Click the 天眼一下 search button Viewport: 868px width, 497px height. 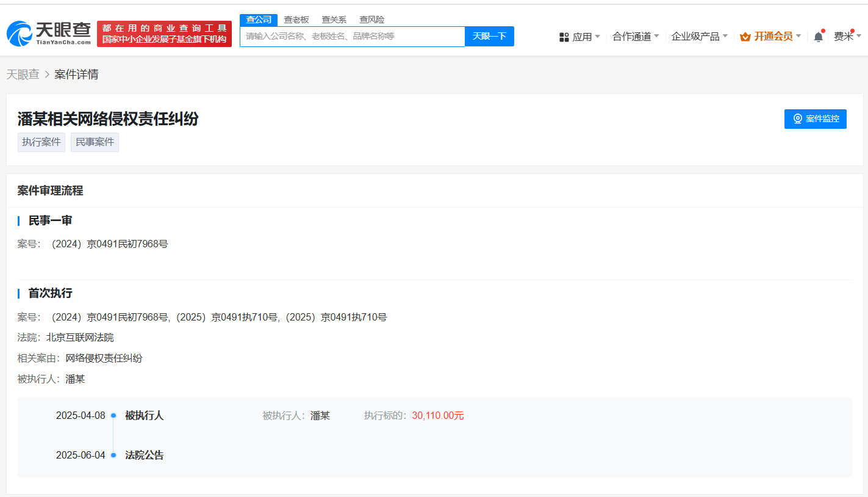(x=489, y=36)
